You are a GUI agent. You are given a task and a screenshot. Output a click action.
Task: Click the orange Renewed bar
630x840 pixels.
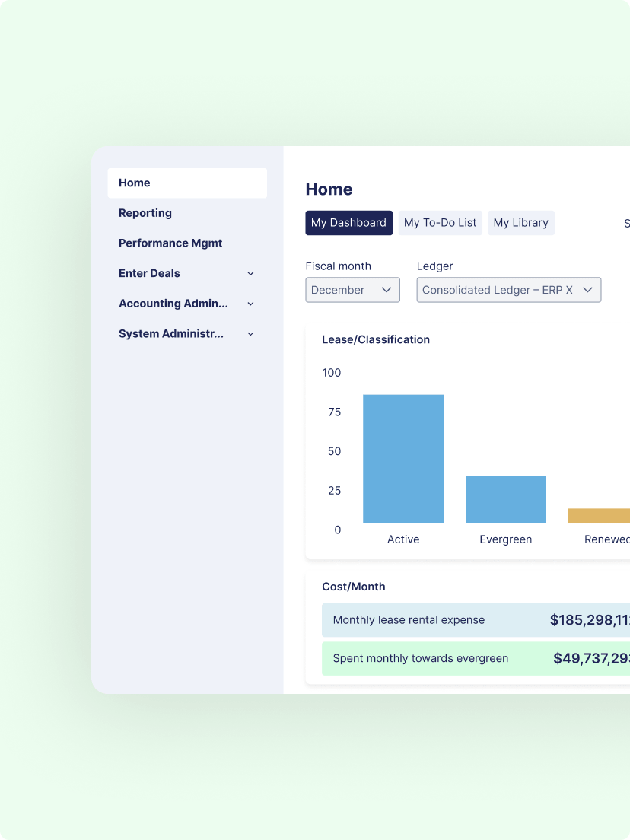tap(599, 515)
